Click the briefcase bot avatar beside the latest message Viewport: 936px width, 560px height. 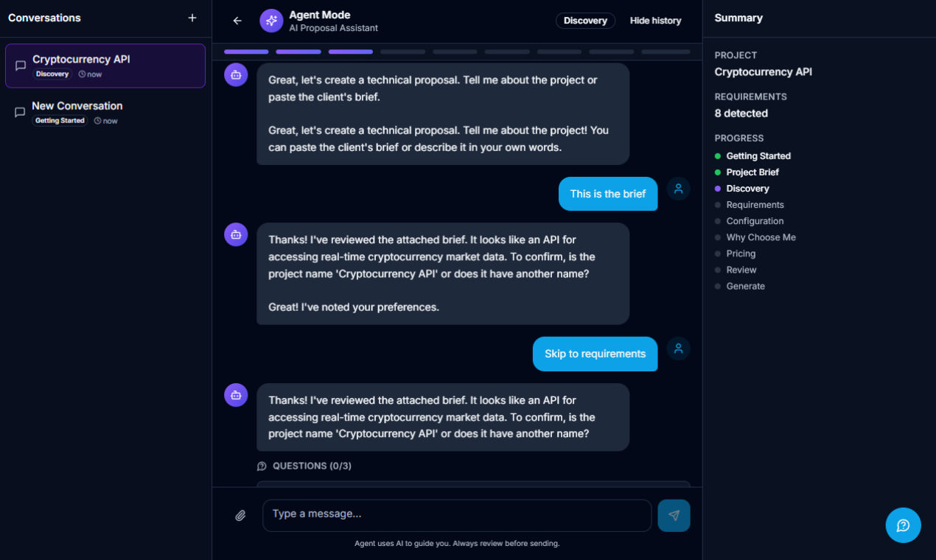[x=236, y=395]
